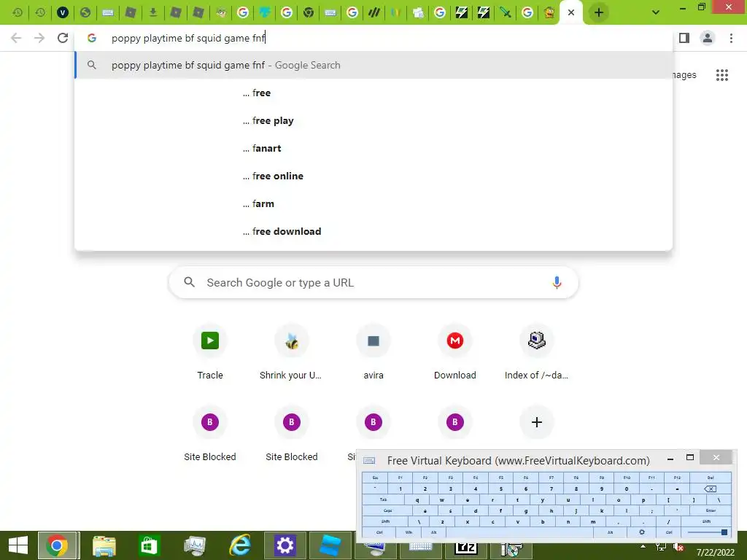Click the spacebar on virtual keyboard
Viewport: 747px width, 560px height.
[x=519, y=532]
